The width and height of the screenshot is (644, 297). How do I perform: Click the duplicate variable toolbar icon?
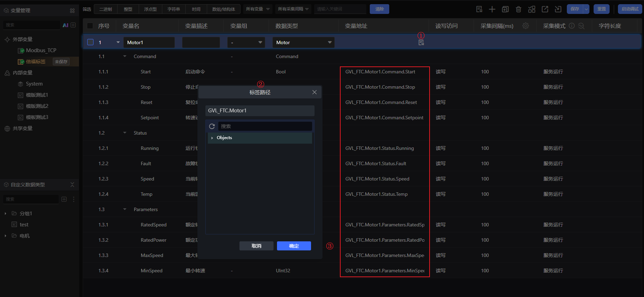tap(505, 9)
